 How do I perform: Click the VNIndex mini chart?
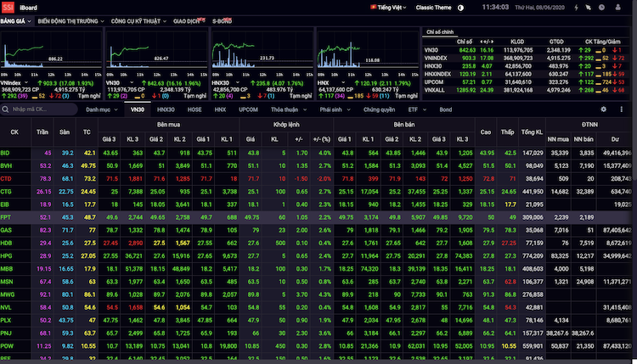pos(51,51)
